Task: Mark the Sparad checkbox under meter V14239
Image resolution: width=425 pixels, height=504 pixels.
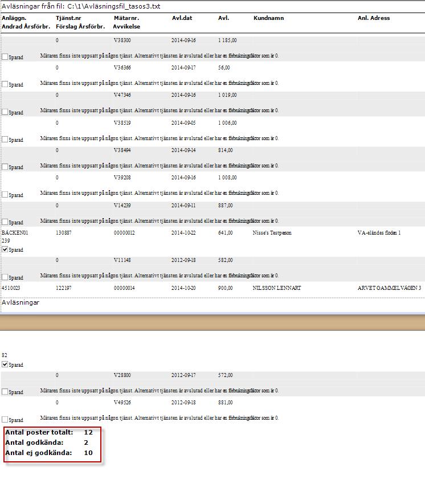Action: [x=5, y=222]
